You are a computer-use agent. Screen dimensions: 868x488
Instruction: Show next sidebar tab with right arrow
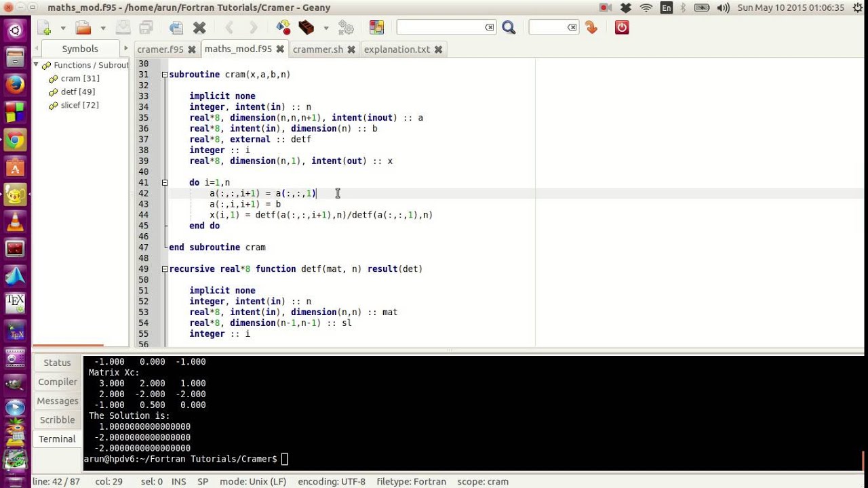125,49
